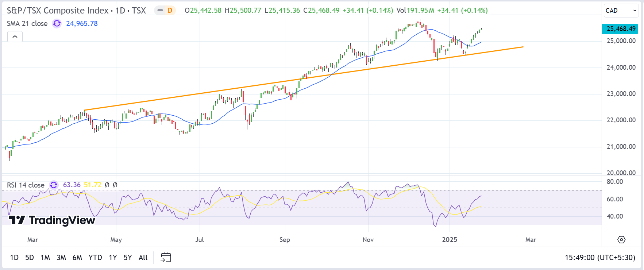The height and width of the screenshot is (270, 644).
Task: Open chart settings gear icon
Action: [x=621, y=240]
